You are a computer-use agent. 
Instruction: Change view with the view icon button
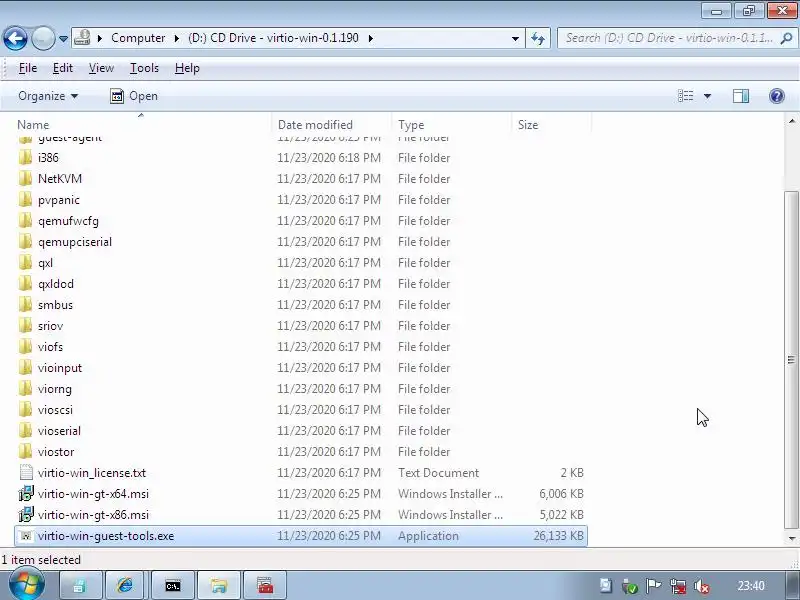[x=685, y=96]
